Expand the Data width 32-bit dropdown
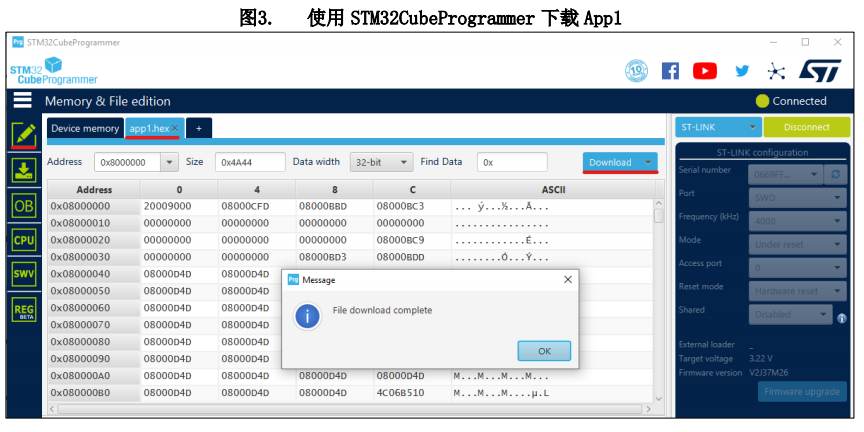Image resolution: width=864 pixels, height=432 pixels. tap(381, 163)
